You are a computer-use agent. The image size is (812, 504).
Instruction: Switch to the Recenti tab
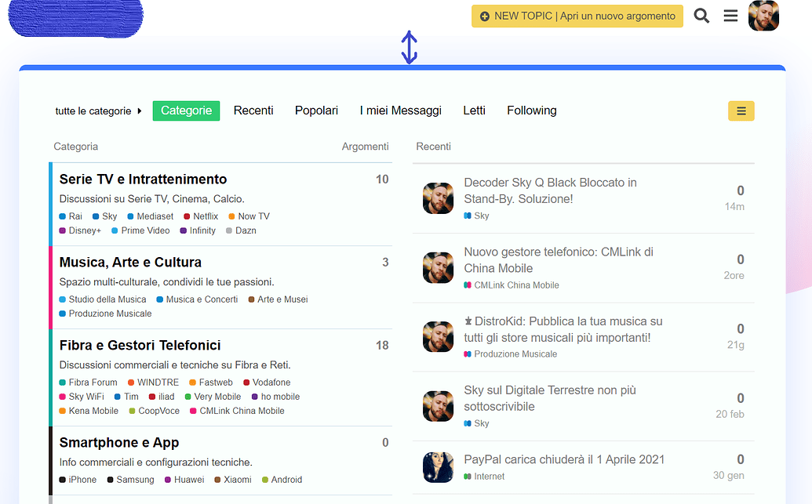coord(253,111)
